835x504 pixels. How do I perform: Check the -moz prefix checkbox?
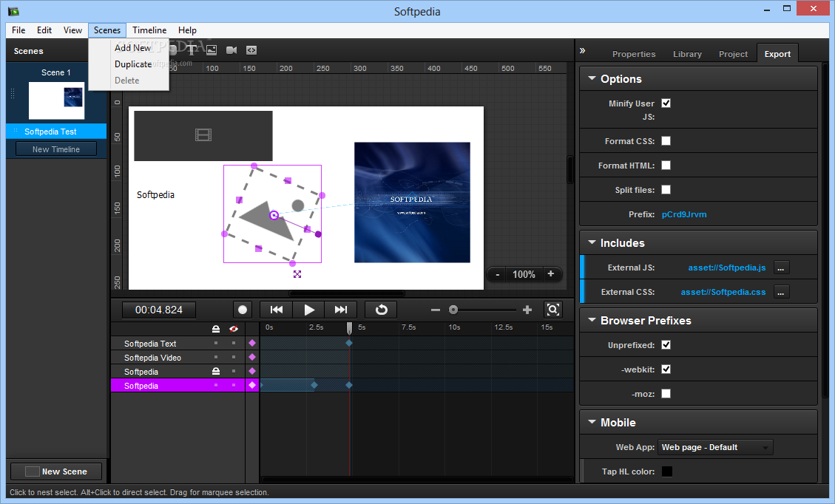666,394
